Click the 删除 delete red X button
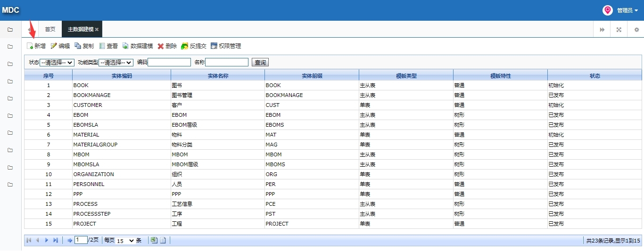Screen dimensions: 644x251 (x=167, y=46)
